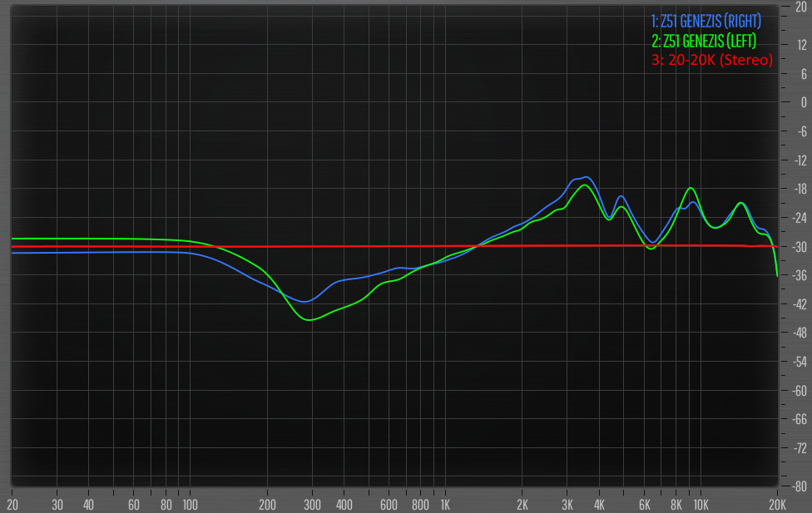The height and width of the screenshot is (513, 812).
Task: Click the 12 dB level axis label
Action: [802, 45]
